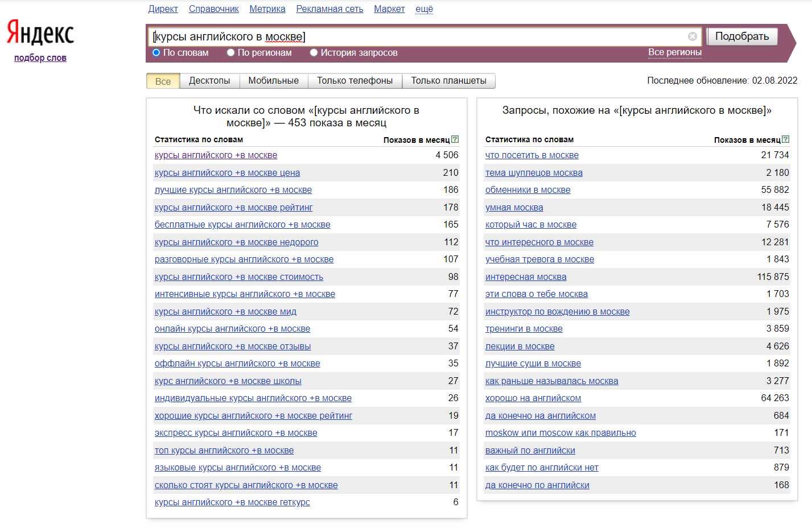Viewport: 812px width, 528px height.
Task: Click the Yandex logo
Action: point(40,33)
